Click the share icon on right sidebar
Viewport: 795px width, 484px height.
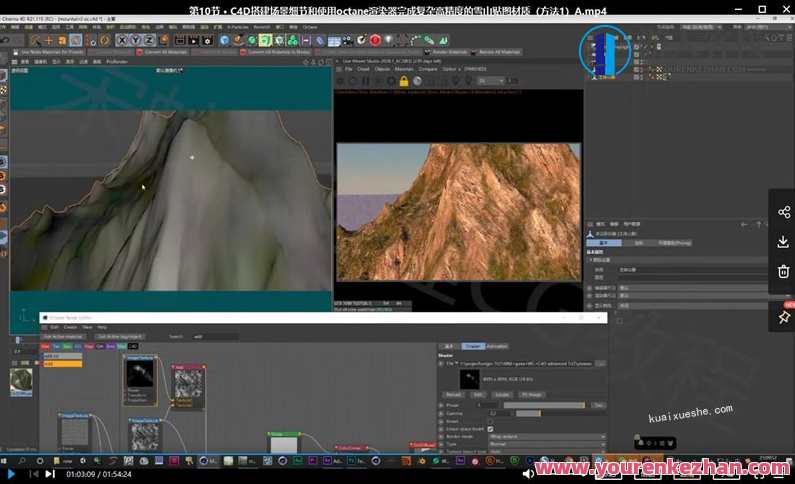[x=783, y=212]
